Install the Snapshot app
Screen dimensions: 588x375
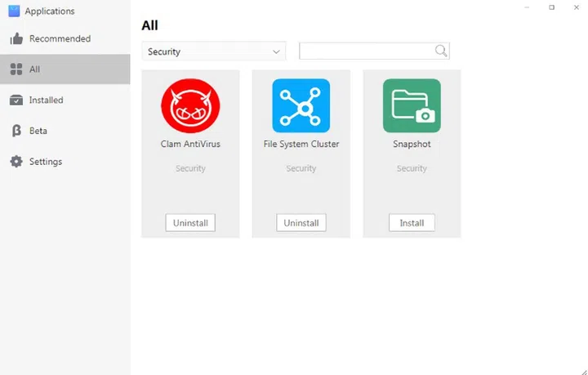tap(412, 223)
